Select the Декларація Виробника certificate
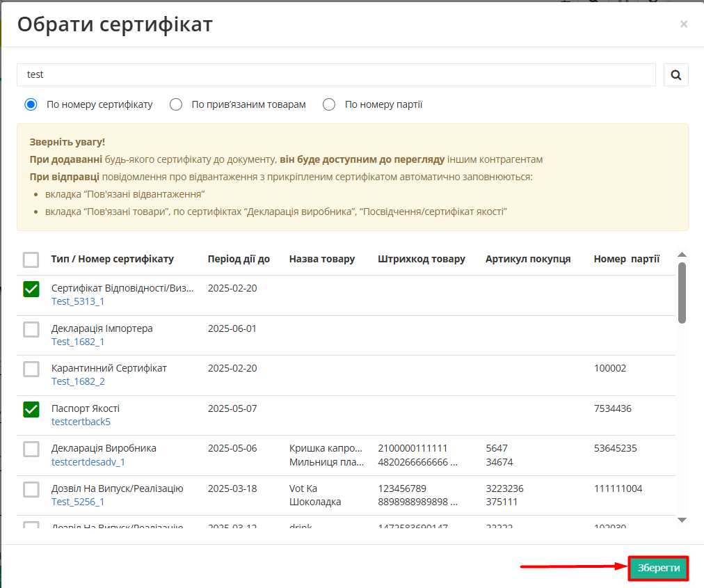This screenshot has height=588, width=704. click(31, 449)
